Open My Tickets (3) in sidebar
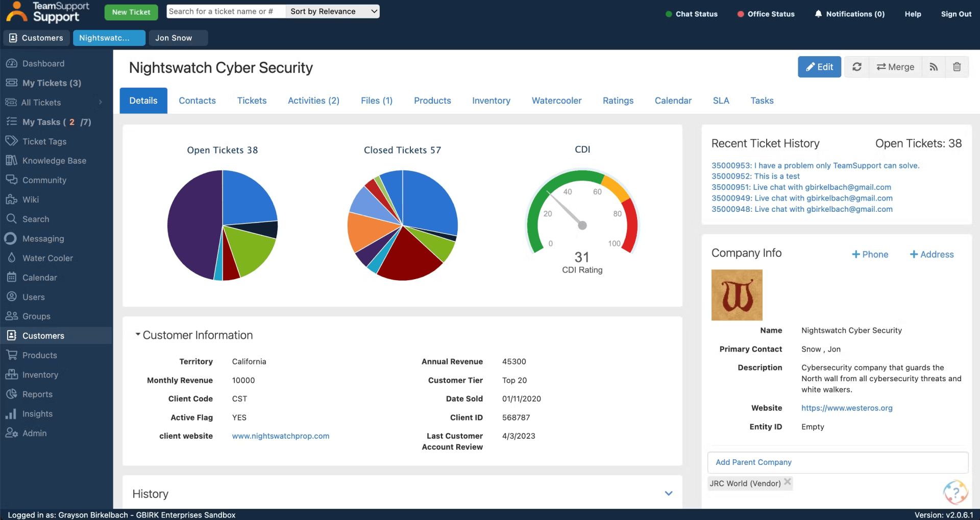Image resolution: width=980 pixels, height=520 pixels. click(x=51, y=83)
